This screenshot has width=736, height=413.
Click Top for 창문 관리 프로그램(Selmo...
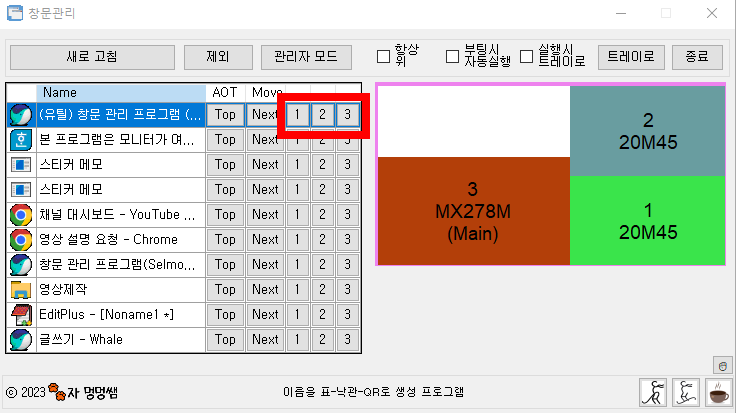[x=225, y=264]
